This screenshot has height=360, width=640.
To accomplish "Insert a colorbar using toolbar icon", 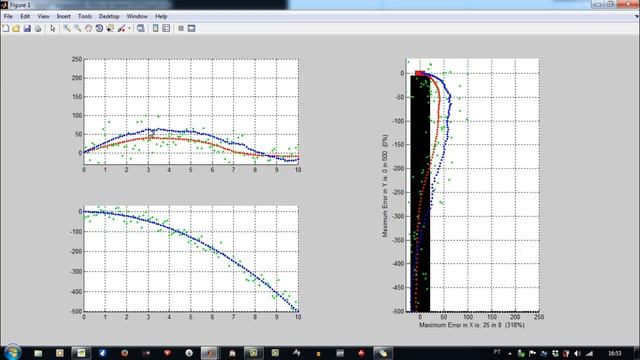I will [x=155, y=28].
